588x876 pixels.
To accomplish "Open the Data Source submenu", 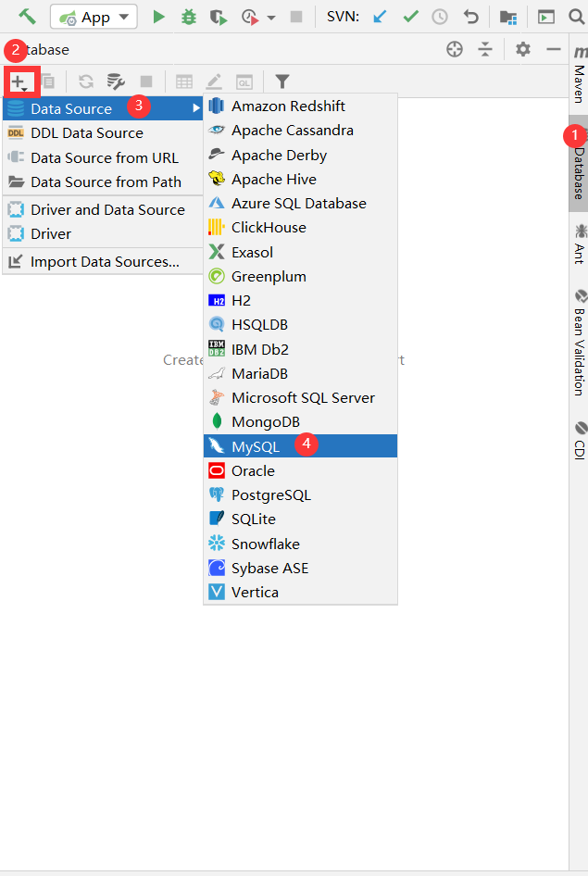I will (103, 108).
